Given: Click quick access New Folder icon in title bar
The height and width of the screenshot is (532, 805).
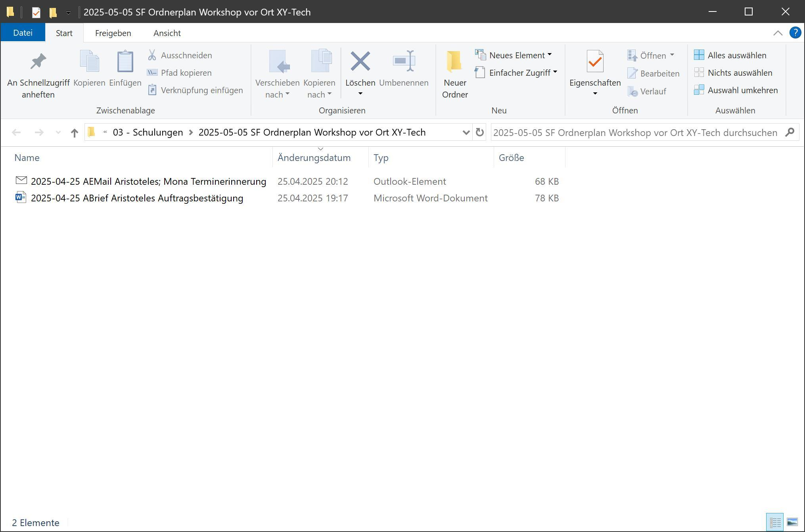Looking at the screenshot, I should (x=53, y=12).
